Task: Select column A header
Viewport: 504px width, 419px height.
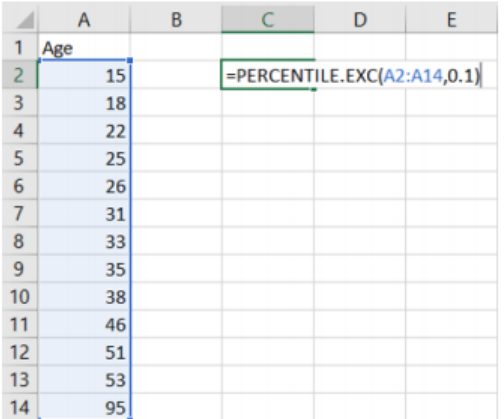Action: click(x=84, y=20)
